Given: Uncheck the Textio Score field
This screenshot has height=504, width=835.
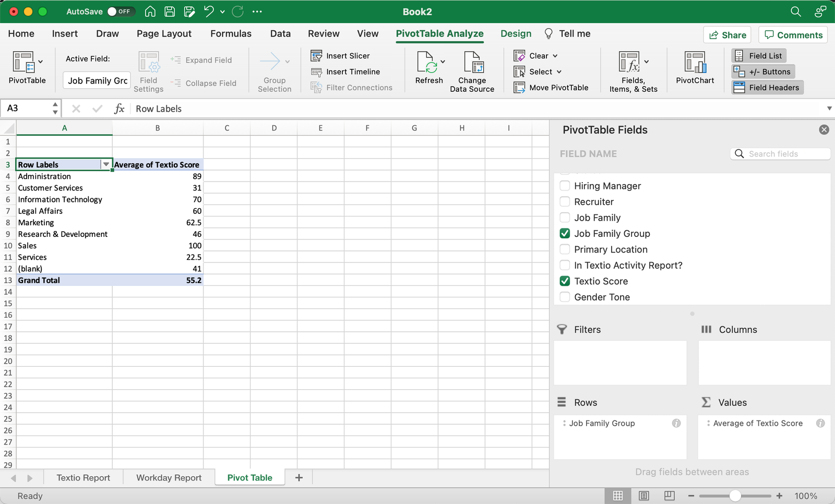Looking at the screenshot, I should click(x=565, y=281).
